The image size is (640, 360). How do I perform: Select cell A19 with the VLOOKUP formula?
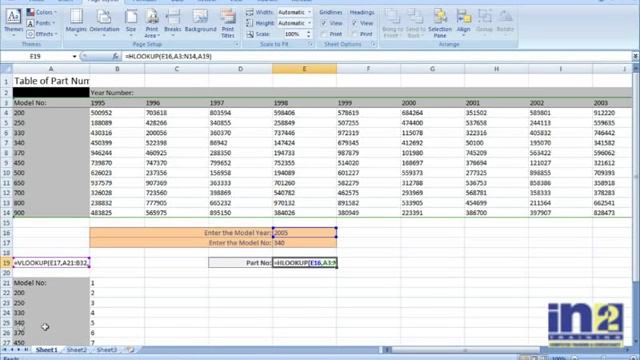click(51, 263)
